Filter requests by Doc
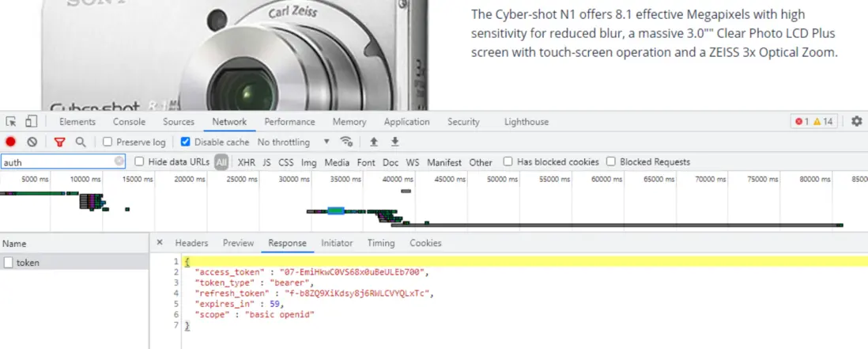 391,162
